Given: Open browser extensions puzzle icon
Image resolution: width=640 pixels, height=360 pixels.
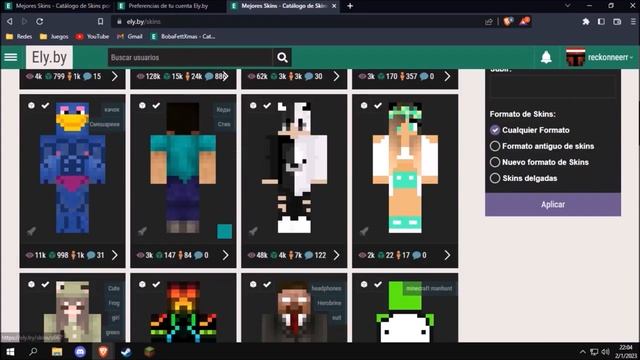Looking at the screenshot, I should coord(586,21).
